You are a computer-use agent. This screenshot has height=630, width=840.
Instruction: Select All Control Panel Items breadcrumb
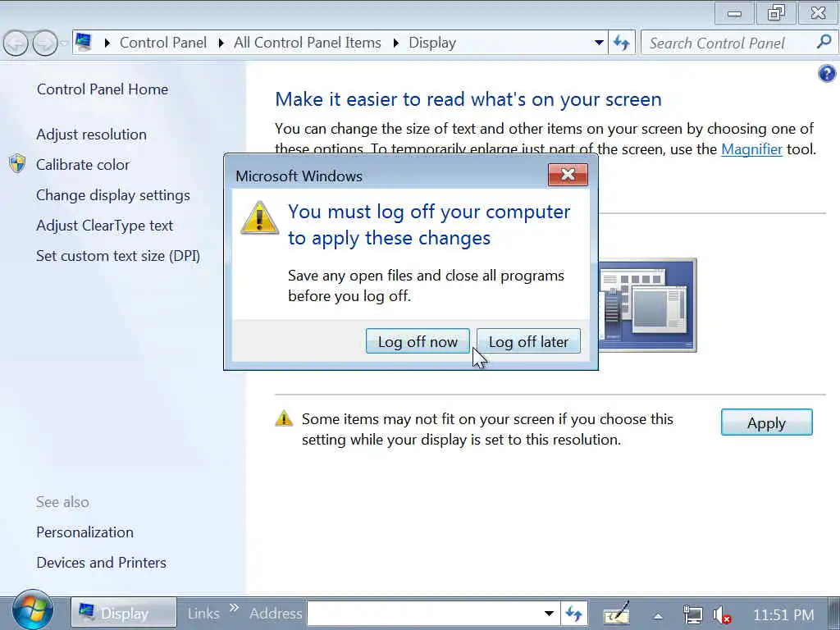point(307,43)
